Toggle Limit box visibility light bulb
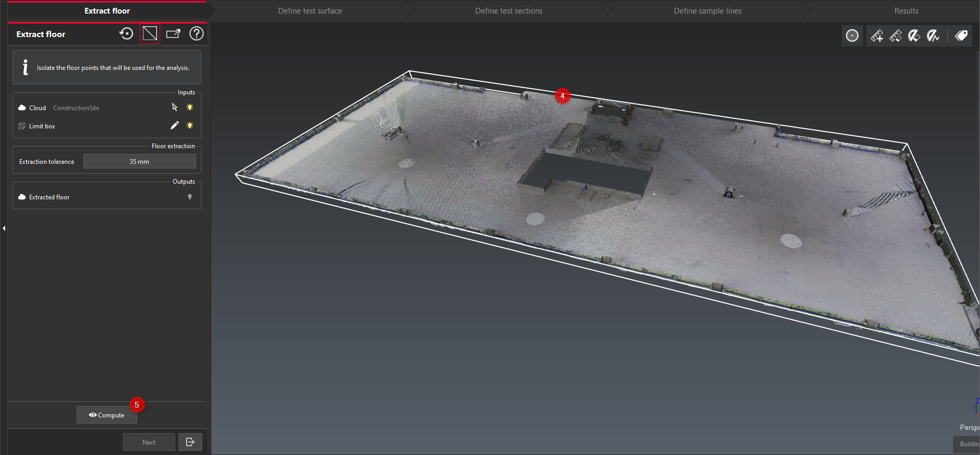Screen dimensions: 980x455 (x=190, y=126)
